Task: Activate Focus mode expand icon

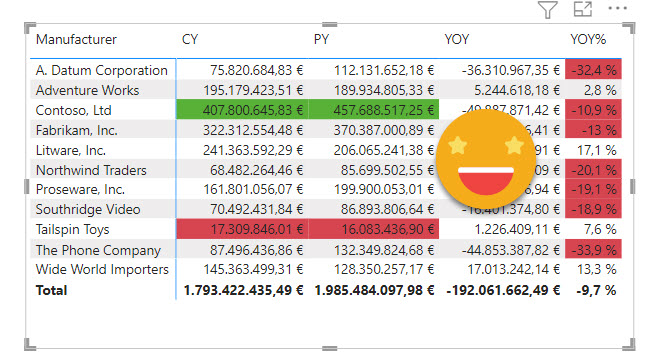Action: pos(583,9)
